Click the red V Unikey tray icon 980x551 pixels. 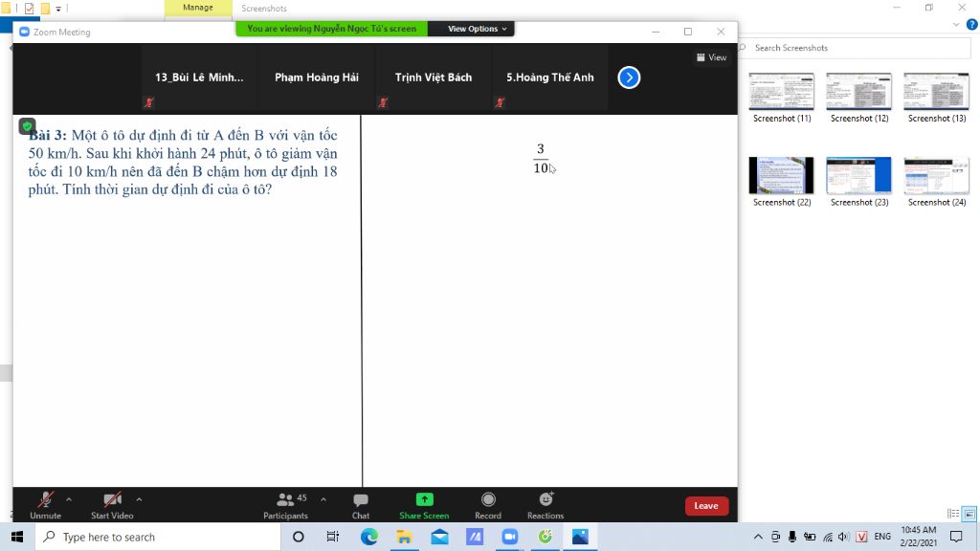pos(862,537)
